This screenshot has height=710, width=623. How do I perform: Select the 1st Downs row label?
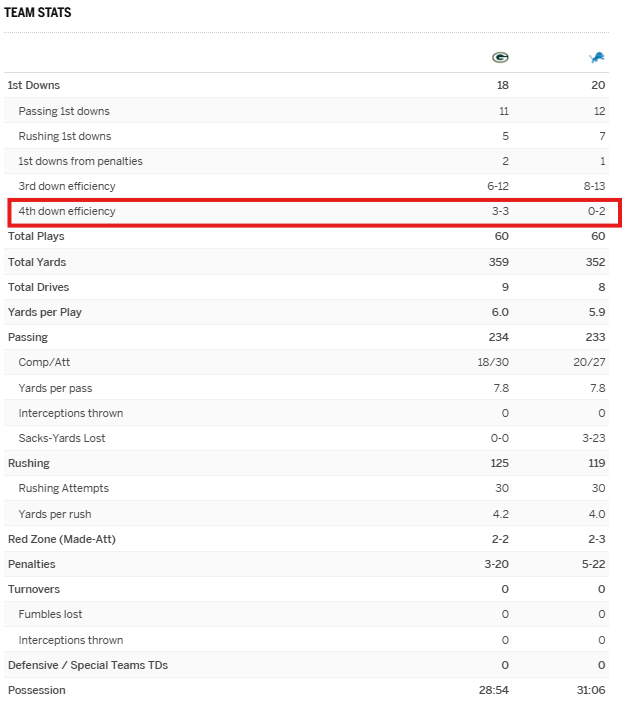[x=34, y=86]
